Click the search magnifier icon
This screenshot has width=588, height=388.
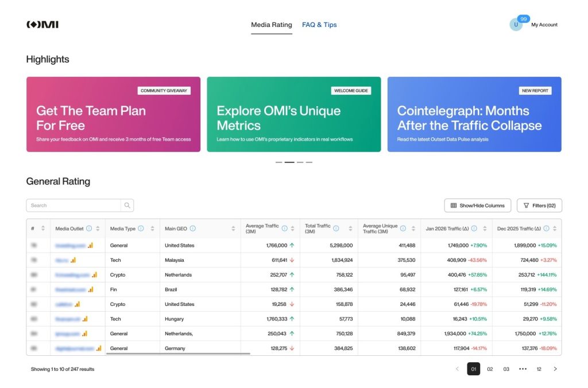click(126, 205)
